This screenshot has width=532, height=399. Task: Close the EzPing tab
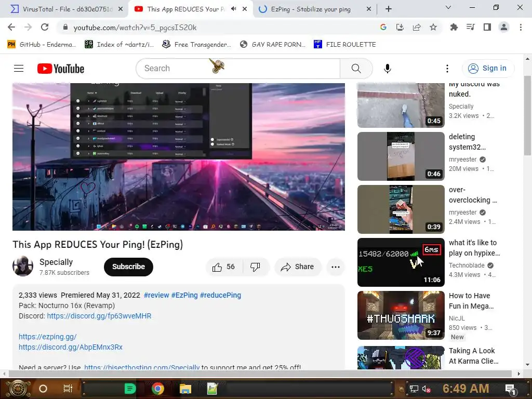point(369,9)
